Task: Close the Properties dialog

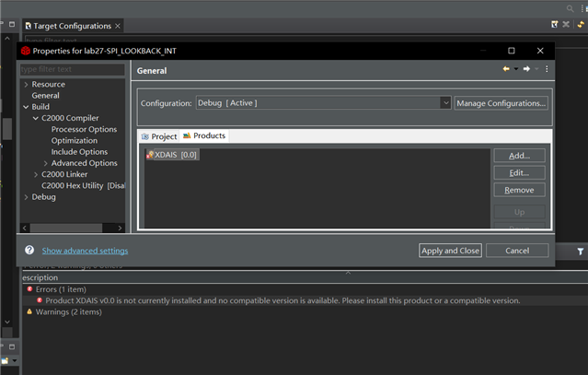Action: 540,51
